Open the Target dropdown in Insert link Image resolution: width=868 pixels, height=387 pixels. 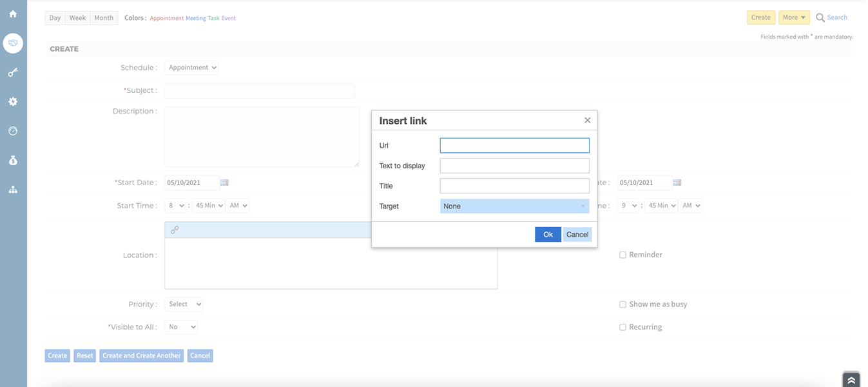pos(514,206)
